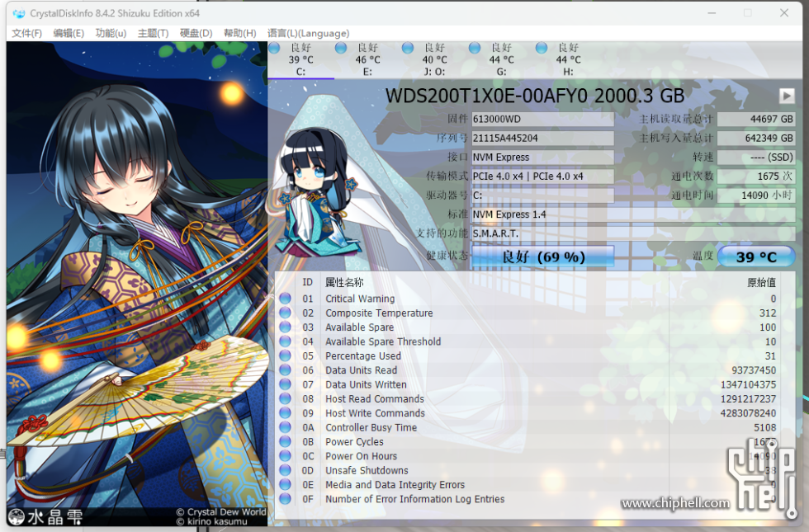Viewport: 809px width, 532px height.
Task: Select the Data Units Written attribute name
Action: (x=366, y=384)
